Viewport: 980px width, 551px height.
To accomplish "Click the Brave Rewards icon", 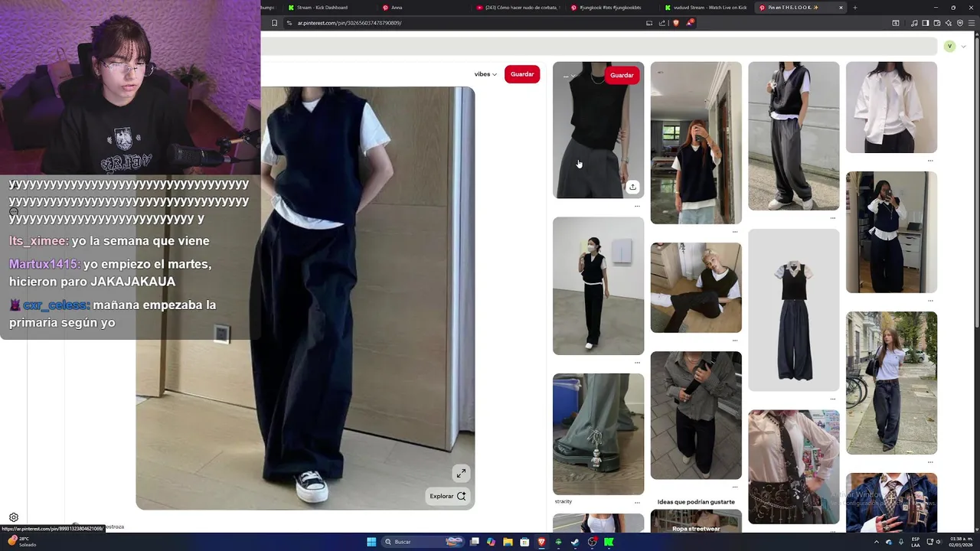I will point(689,23).
